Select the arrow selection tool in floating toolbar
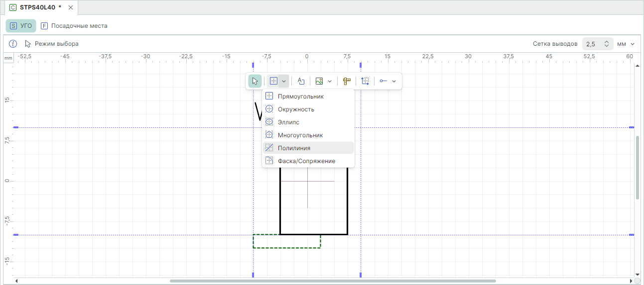Image resolution: width=644 pixels, height=285 pixels. point(255,81)
